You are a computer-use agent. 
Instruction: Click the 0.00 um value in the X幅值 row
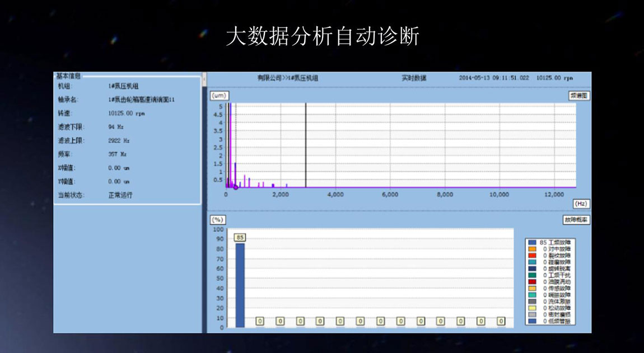pos(119,168)
